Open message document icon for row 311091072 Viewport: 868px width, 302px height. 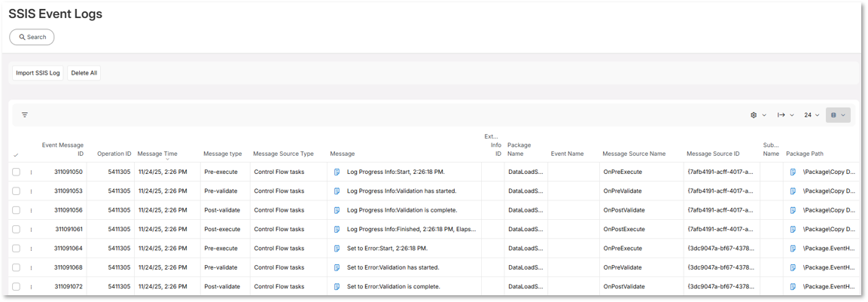[337, 287]
